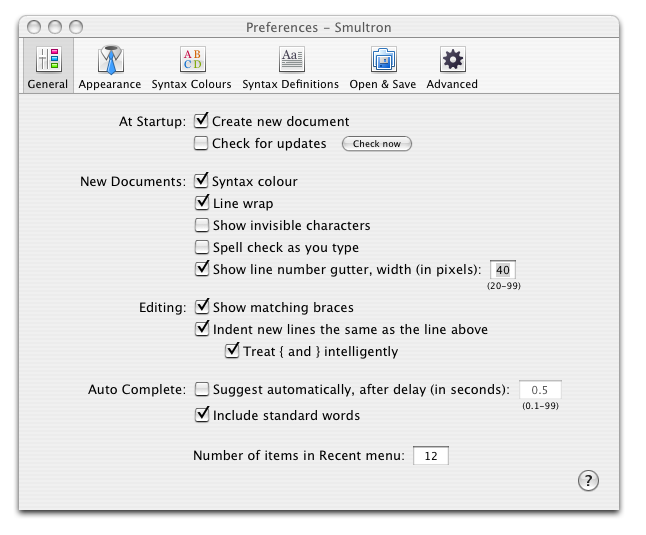Enable Show invisible characters
Screen dimensions: 646x535
(202, 226)
